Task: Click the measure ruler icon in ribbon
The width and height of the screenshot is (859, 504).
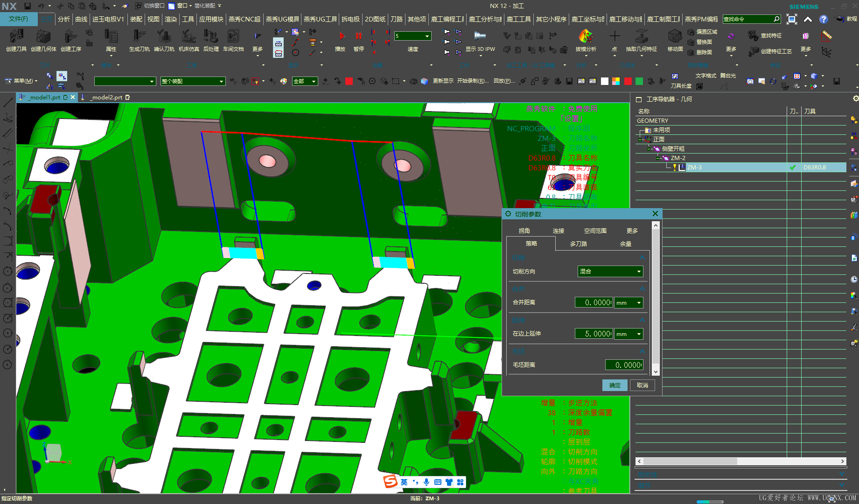Action: [827, 35]
